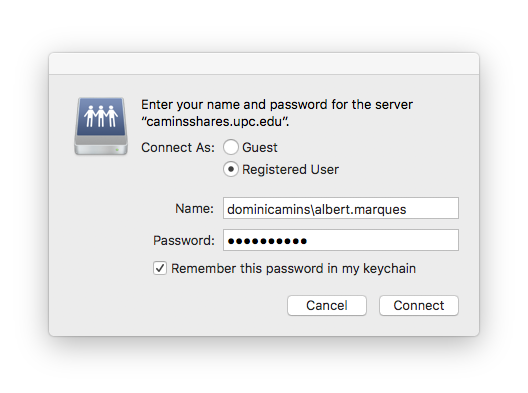Click the Connect button
This screenshot has height=393, width=528.
point(419,305)
